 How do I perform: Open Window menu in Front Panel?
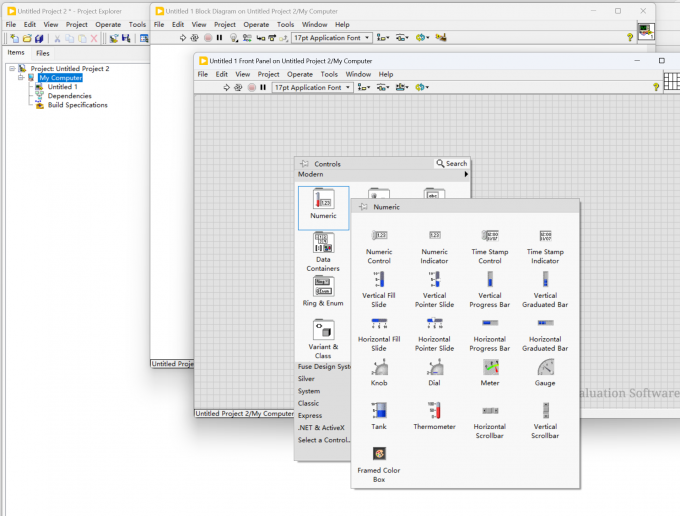click(x=358, y=74)
